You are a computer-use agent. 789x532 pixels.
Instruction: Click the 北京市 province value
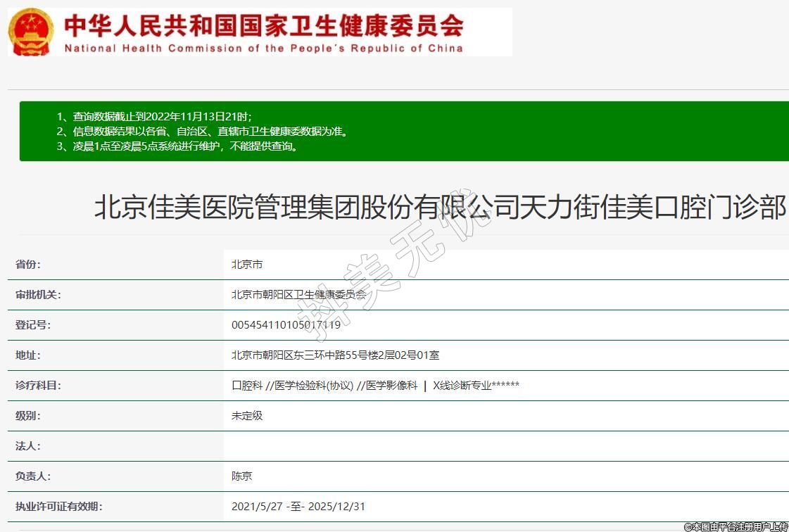click(247, 265)
